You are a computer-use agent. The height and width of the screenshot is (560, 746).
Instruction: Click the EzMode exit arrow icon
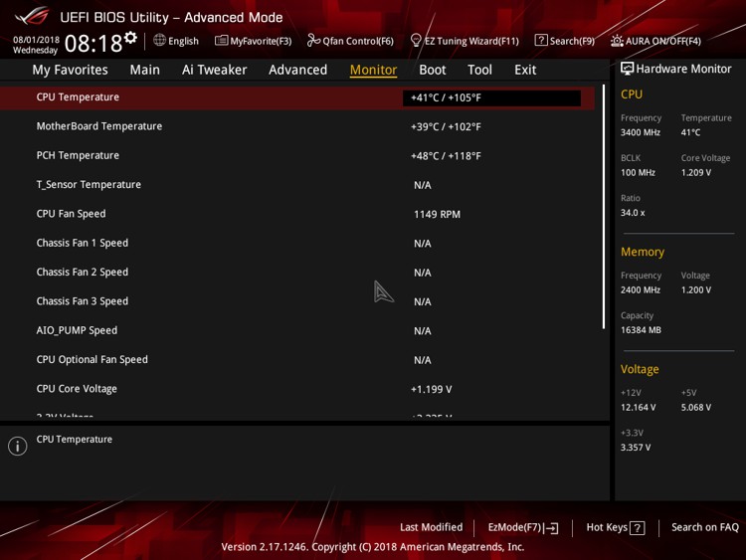pos(551,528)
